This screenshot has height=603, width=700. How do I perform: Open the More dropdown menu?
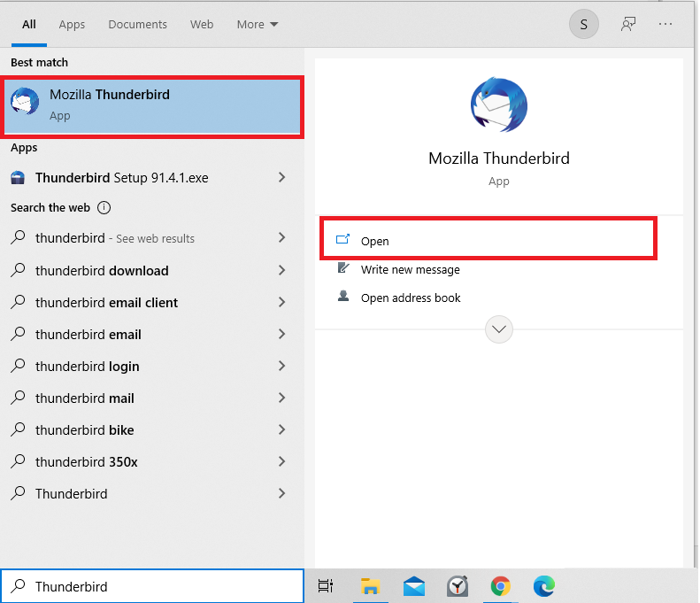coord(258,25)
